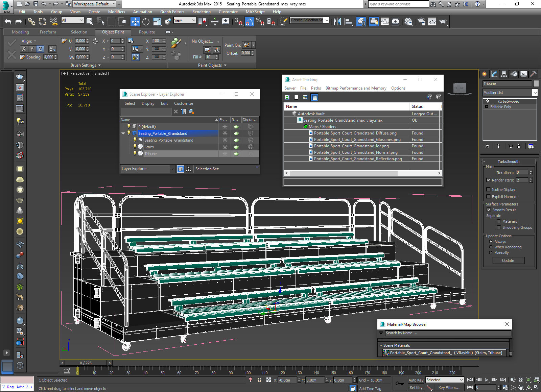
Task: Click the Save File floppy icon in title bar
Action: (36, 4)
